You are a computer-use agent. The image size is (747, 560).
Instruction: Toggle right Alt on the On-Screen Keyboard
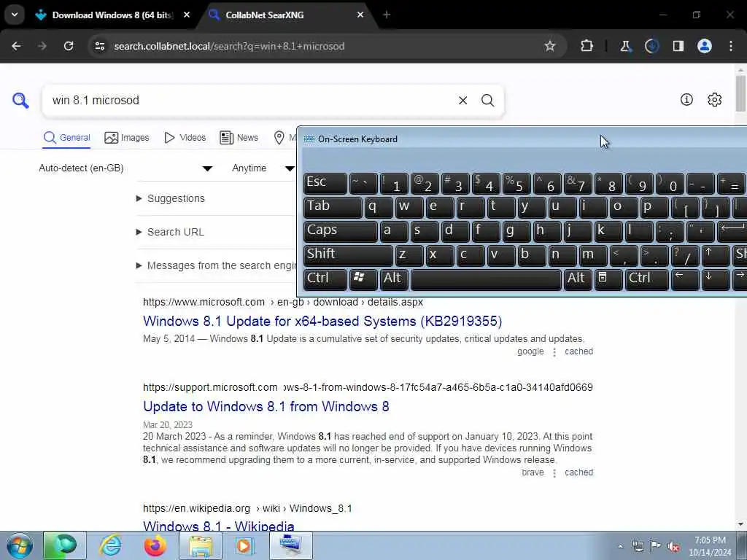[x=578, y=279]
